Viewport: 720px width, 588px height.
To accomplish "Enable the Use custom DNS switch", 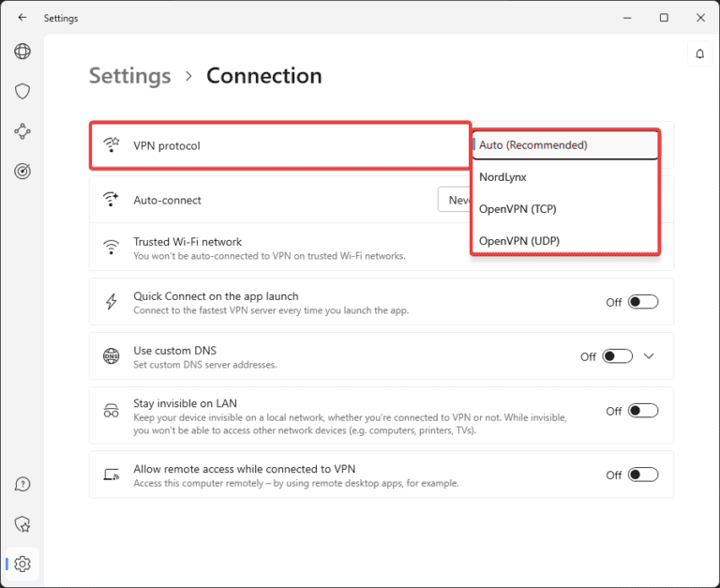I will 617,356.
